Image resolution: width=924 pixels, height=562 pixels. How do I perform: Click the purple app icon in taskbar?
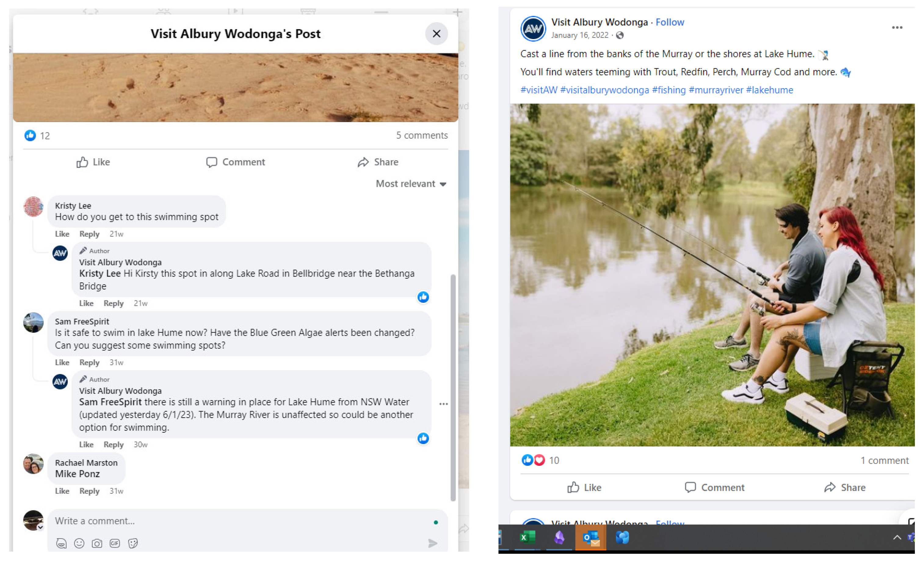coord(559,538)
